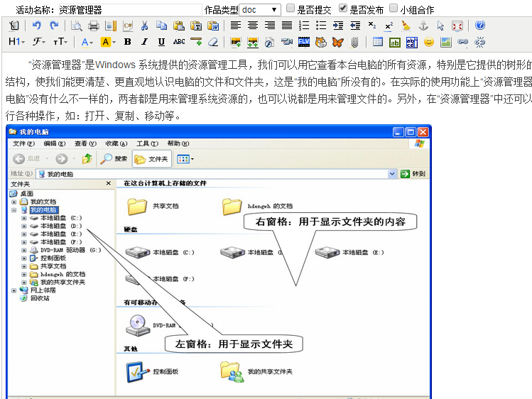
Task: Insert a template from the toolbar
Action: coord(111,26)
